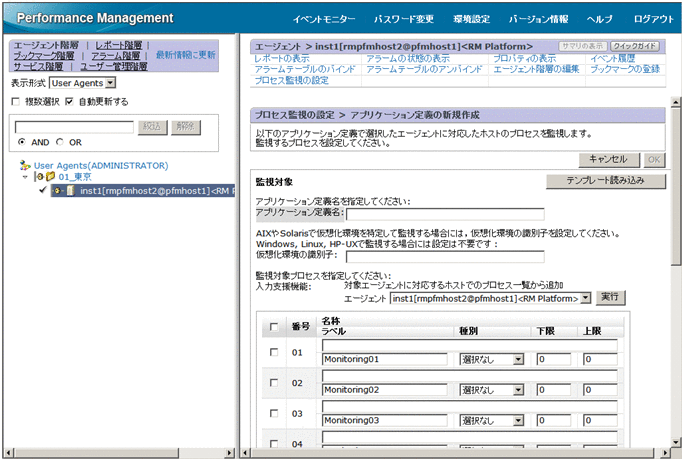This screenshot has height=463, width=685.
Task: Click the アプリケーション定義名 input field
Action: [444, 213]
